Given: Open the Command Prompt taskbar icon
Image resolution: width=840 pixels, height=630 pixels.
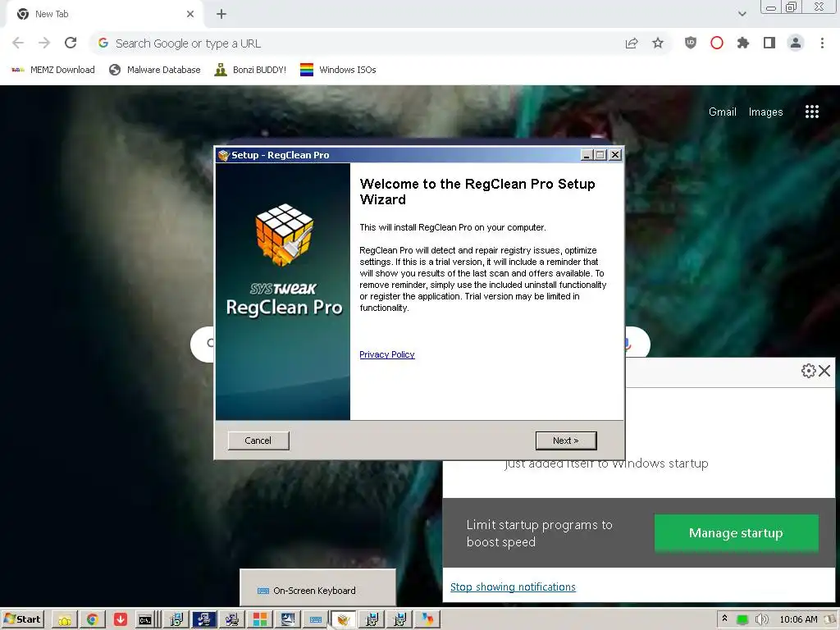Looking at the screenshot, I should coord(145,620).
